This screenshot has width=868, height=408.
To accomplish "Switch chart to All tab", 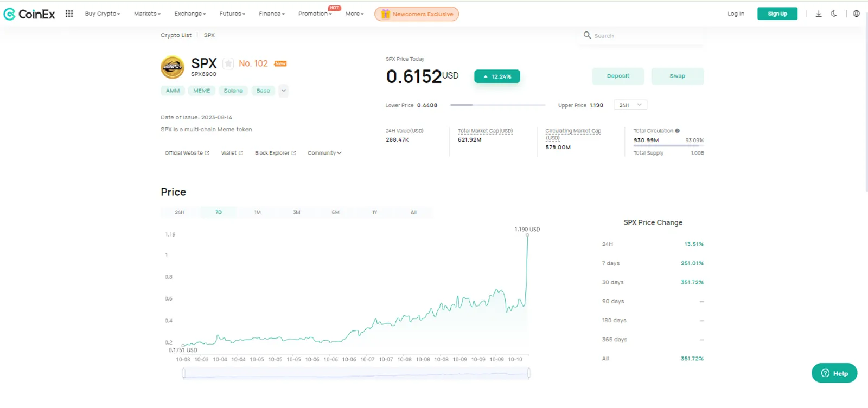I will (414, 212).
